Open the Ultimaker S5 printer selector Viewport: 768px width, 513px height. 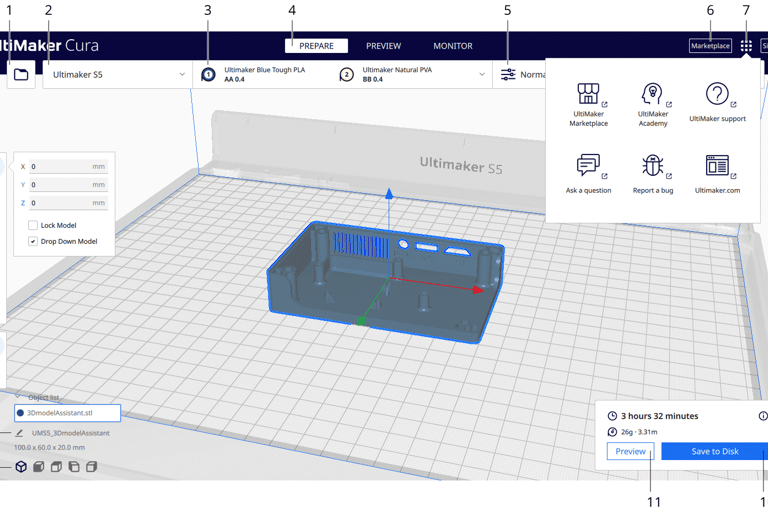(117, 74)
